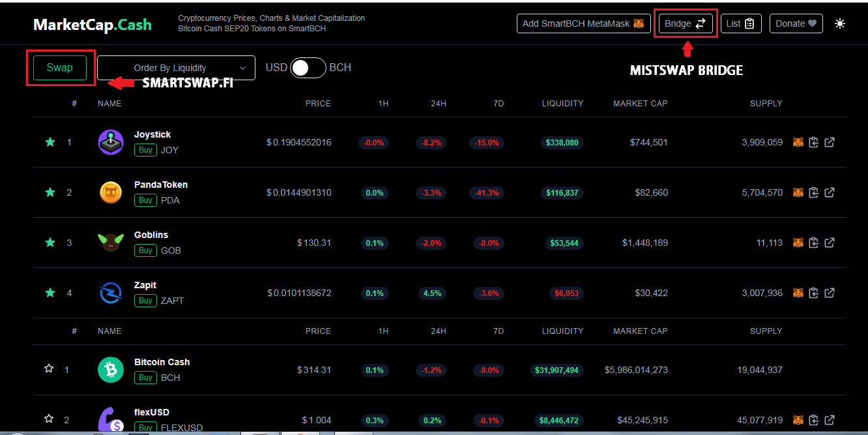Open the Joystick token name link
The width and height of the screenshot is (868, 435).
point(152,134)
